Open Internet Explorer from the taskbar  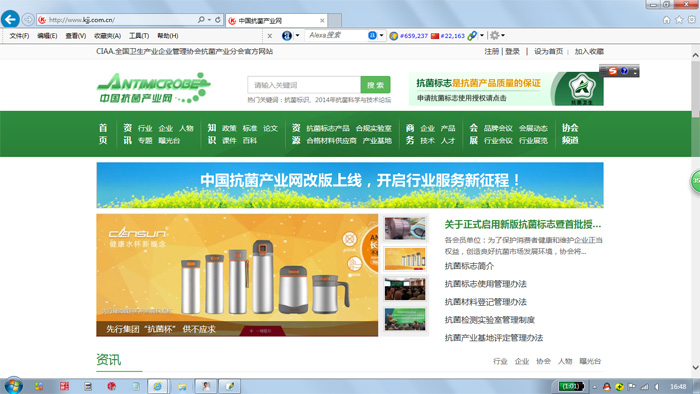[x=158, y=386]
